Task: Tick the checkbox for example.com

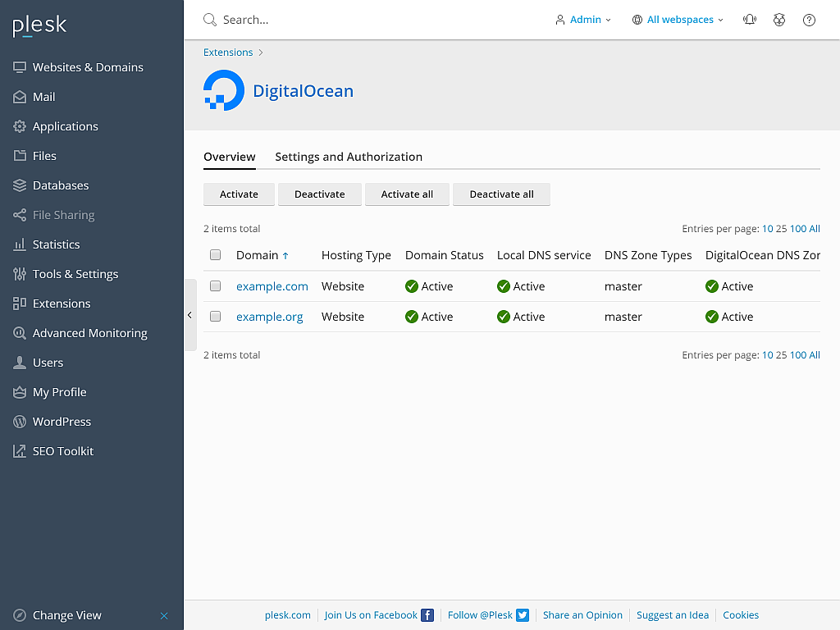Action: tap(215, 285)
